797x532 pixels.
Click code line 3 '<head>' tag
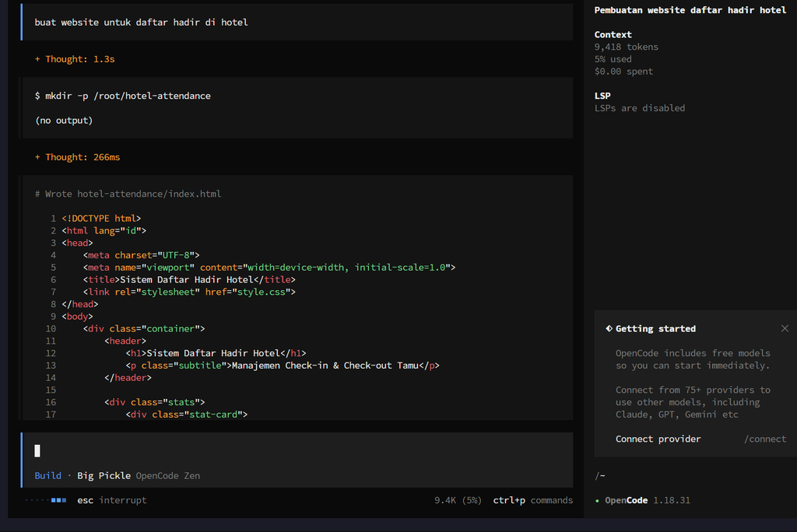coord(77,243)
